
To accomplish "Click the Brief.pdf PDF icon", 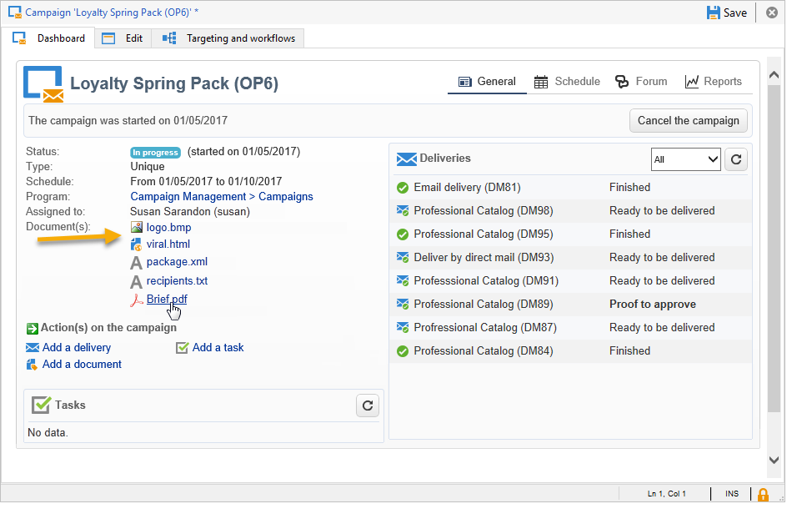I will click(x=137, y=300).
